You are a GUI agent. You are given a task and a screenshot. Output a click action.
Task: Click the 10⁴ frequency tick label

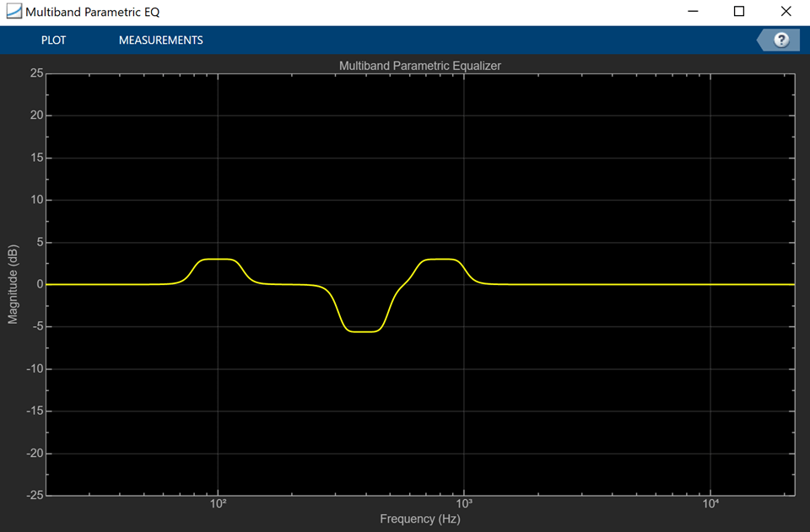tap(710, 504)
